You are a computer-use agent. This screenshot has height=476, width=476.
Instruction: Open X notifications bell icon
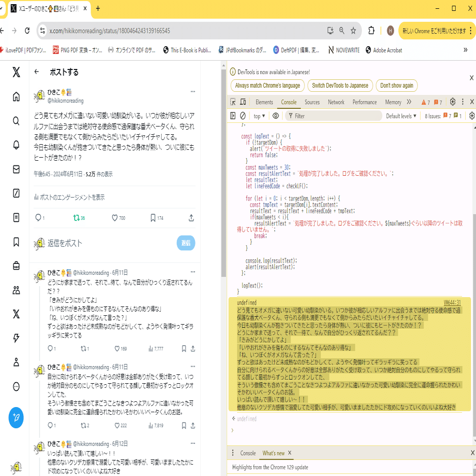coord(16,144)
